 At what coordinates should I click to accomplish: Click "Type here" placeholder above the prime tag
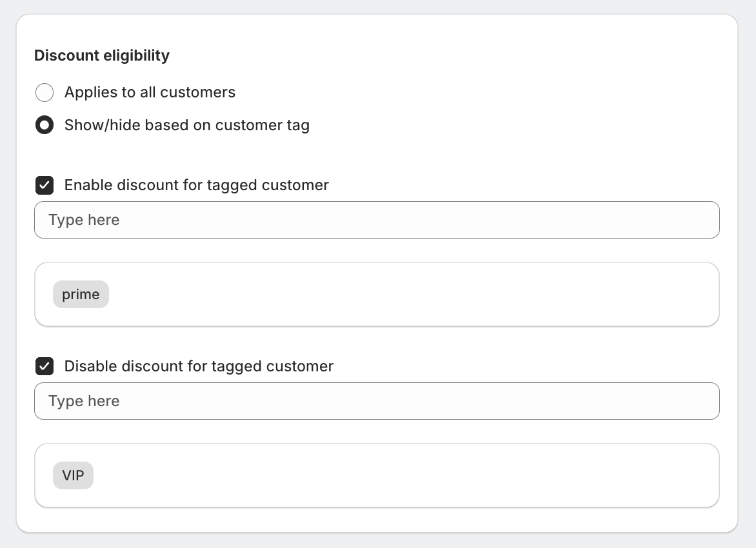[84, 220]
